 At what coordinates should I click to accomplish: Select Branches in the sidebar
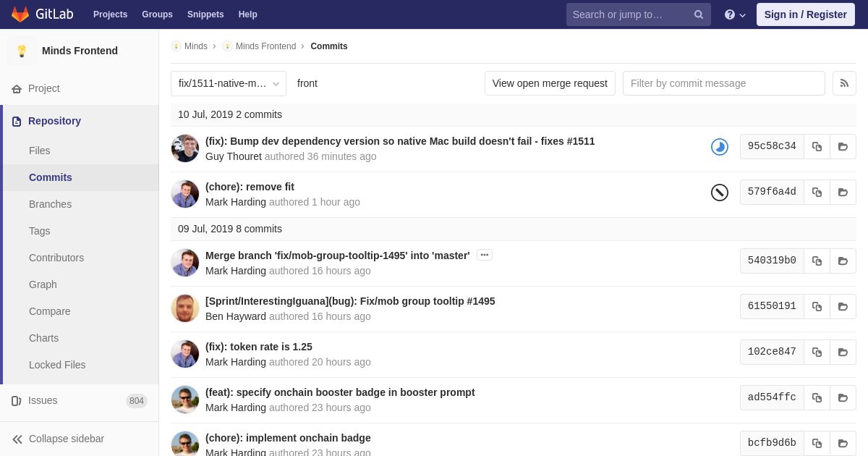tap(50, 204)
